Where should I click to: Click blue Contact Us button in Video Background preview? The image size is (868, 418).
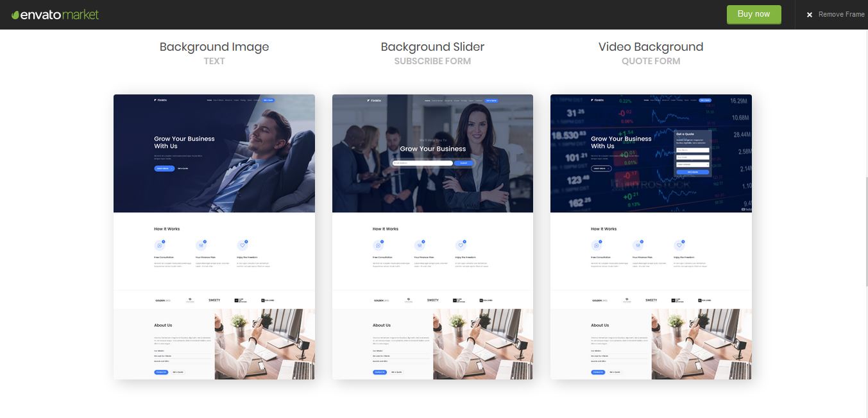(597, 372)
